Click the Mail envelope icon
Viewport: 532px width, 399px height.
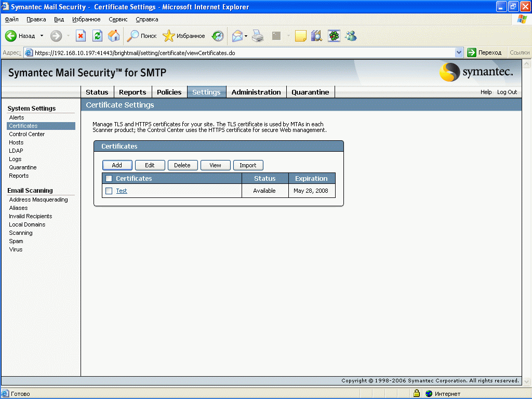(x=237, y=36)
